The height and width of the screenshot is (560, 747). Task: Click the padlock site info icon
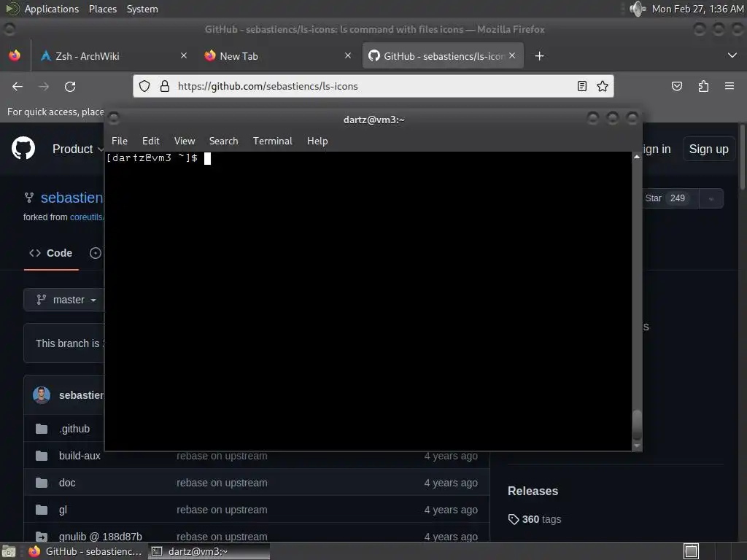tap(165, 86)
